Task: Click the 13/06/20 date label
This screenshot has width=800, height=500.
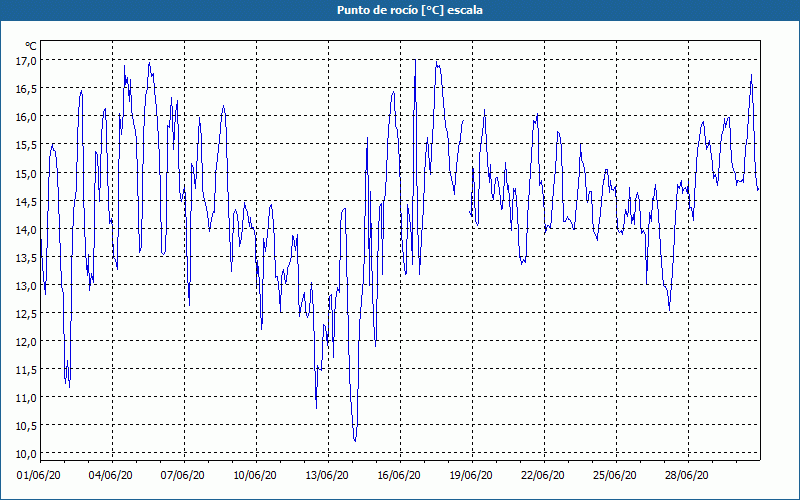Action: point(327,475)
